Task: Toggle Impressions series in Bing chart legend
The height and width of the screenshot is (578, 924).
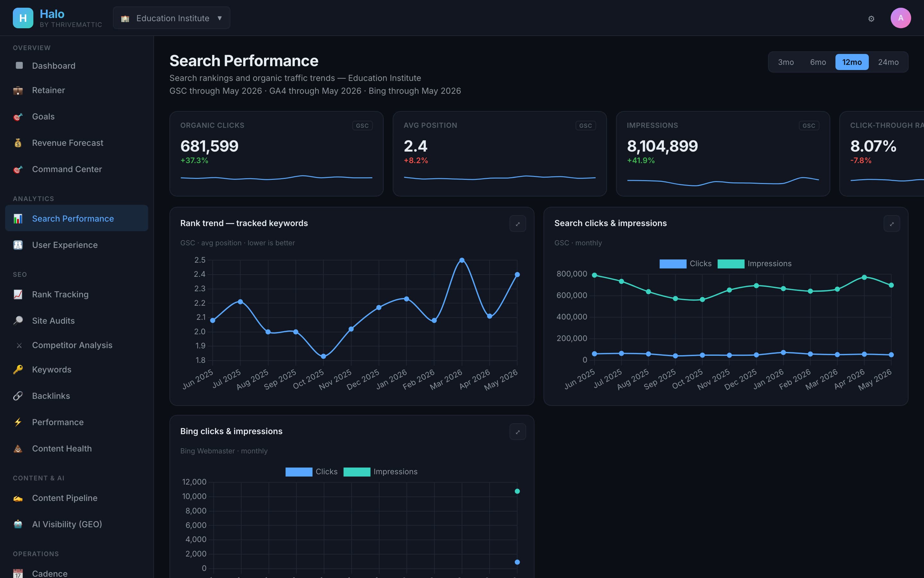Action: tap(380, 472)
